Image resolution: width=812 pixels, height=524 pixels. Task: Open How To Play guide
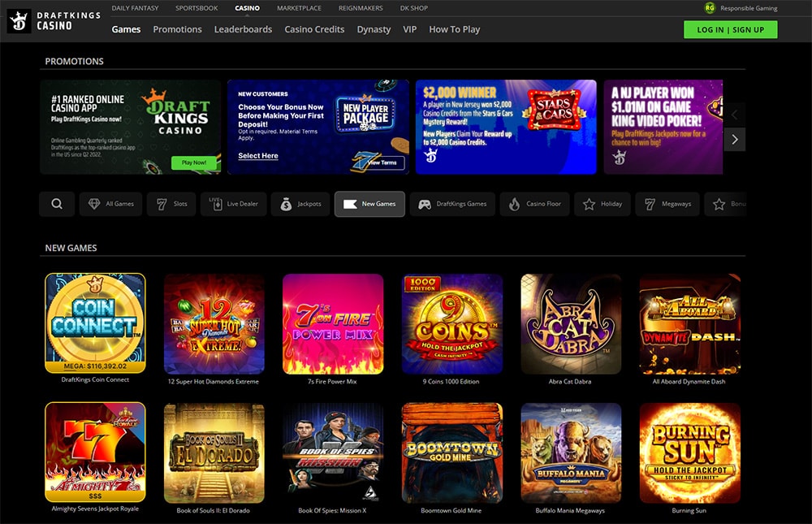(455, 29)
